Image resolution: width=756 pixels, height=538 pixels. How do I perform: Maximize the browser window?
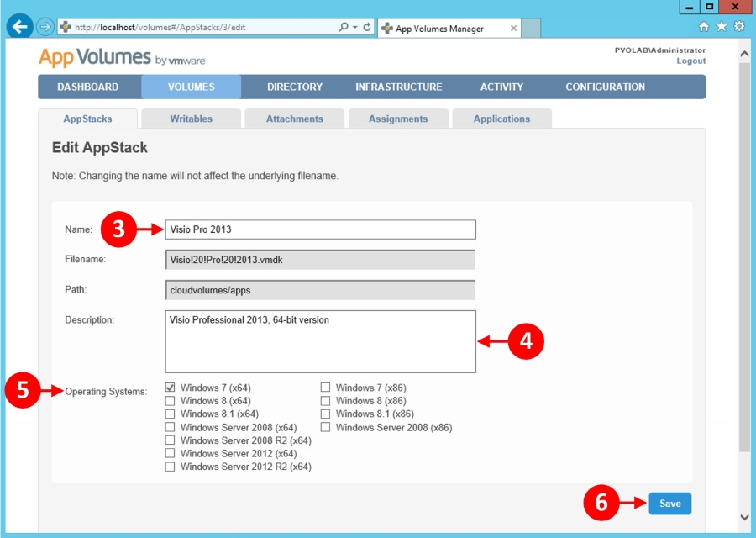click(x=709, y=7)
